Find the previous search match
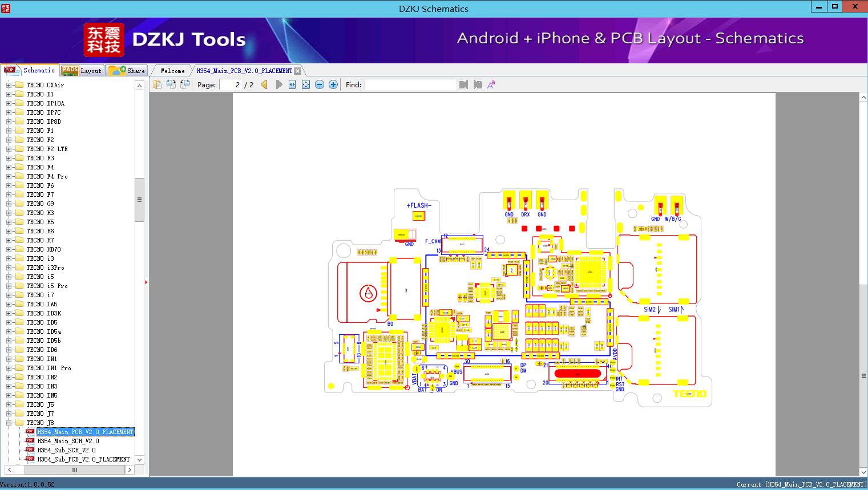868x490 pixels. (463, 84)
